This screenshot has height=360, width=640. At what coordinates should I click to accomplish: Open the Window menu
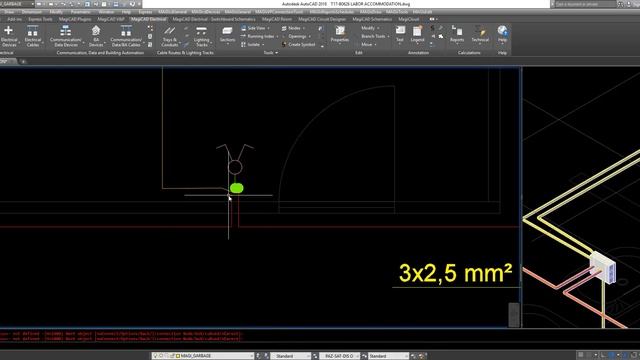point(106,12)
